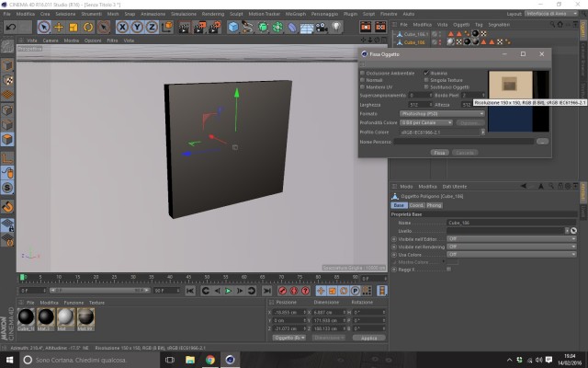Add a Cube primitive from toolbar
The image size is (588, 368).
click(x=233, y=27)
